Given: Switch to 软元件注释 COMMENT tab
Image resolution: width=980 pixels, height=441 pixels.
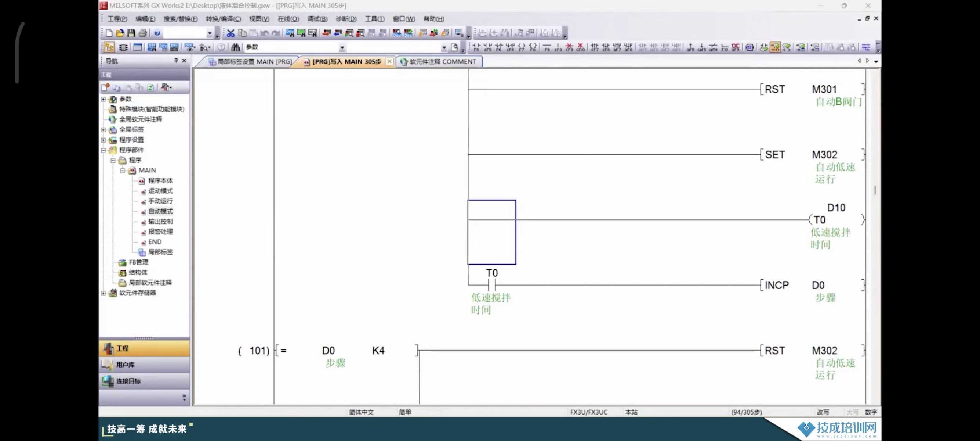Looking at the screenshot, I should tap(439, 61).
